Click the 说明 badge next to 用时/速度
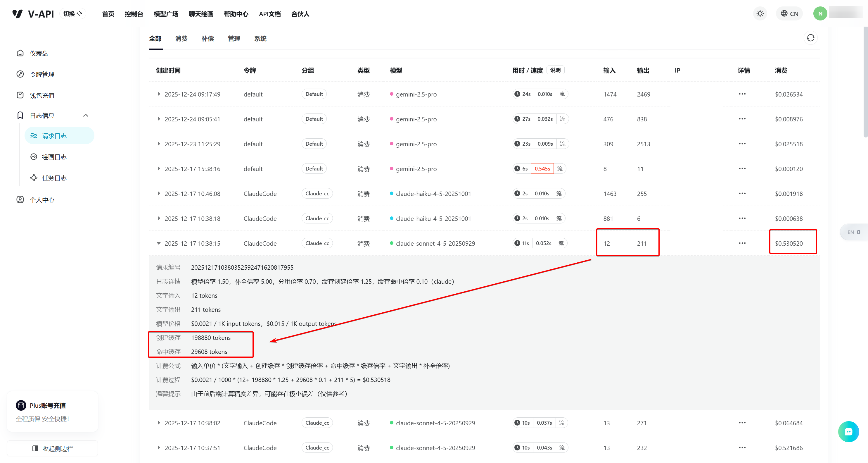Image resolution: width=868 pixels, height=463 pixels. [555, 70]
